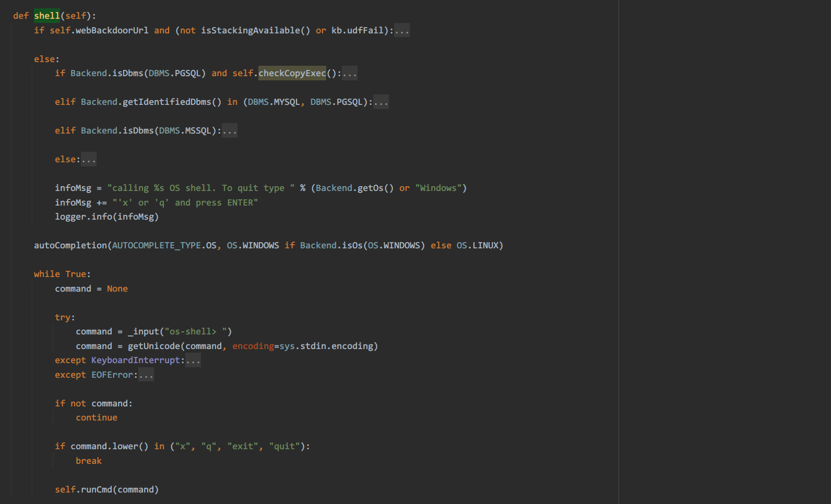
Task: Click the "exit" string in the tuple
Action: pos(243,446)
